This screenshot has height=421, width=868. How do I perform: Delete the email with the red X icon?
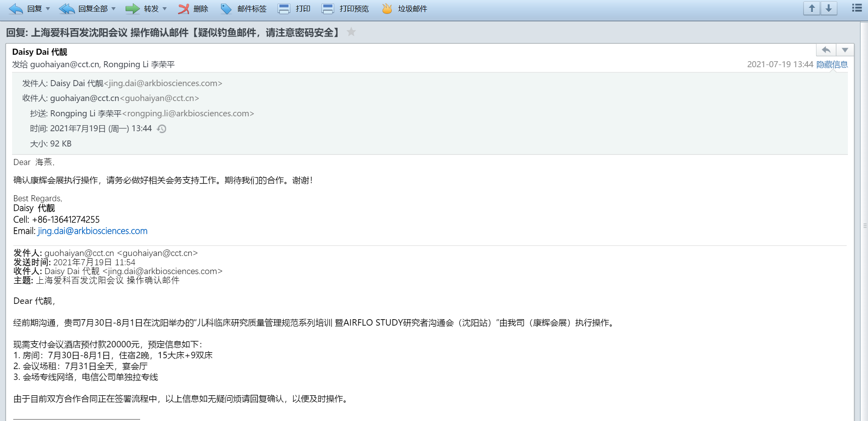(x=184, y=9)
